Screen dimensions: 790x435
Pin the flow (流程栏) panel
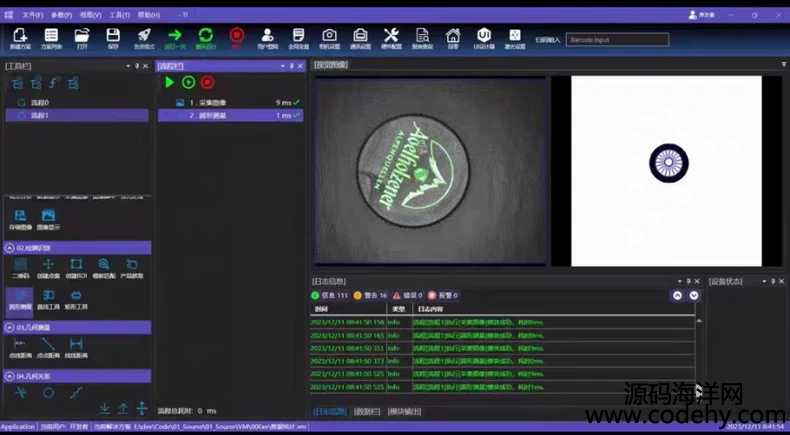coord(291,66)
